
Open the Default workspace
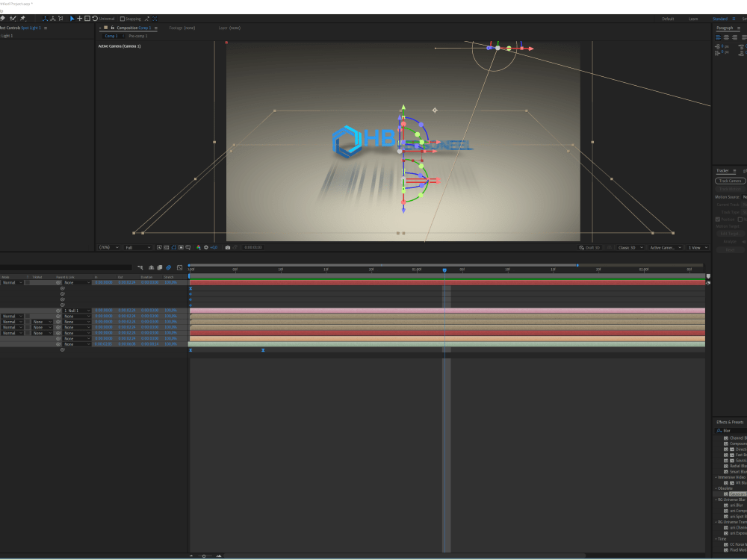tap(668, 19)
